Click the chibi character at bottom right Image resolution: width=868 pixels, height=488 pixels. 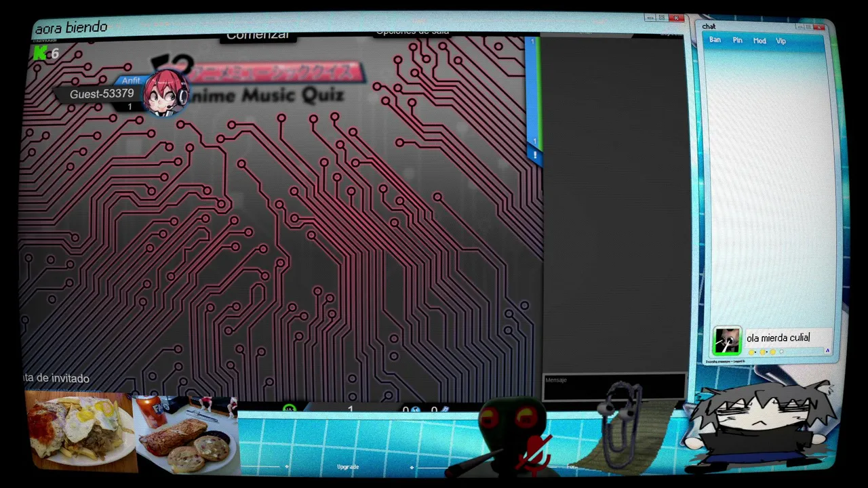point(759,426)
